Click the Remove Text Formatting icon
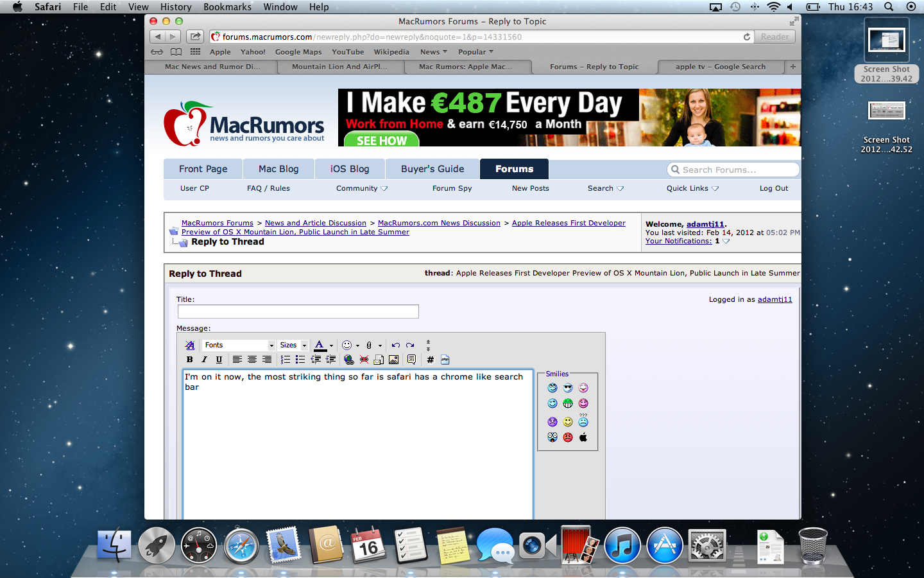This screenshot has height=578, width=924. point(190,346)
